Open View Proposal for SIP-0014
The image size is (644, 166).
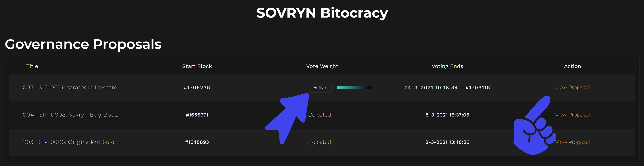click(572, 87)
